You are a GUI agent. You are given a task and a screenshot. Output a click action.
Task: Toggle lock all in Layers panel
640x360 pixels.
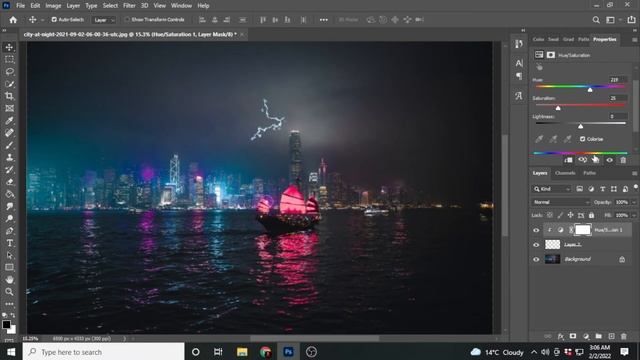591,215
